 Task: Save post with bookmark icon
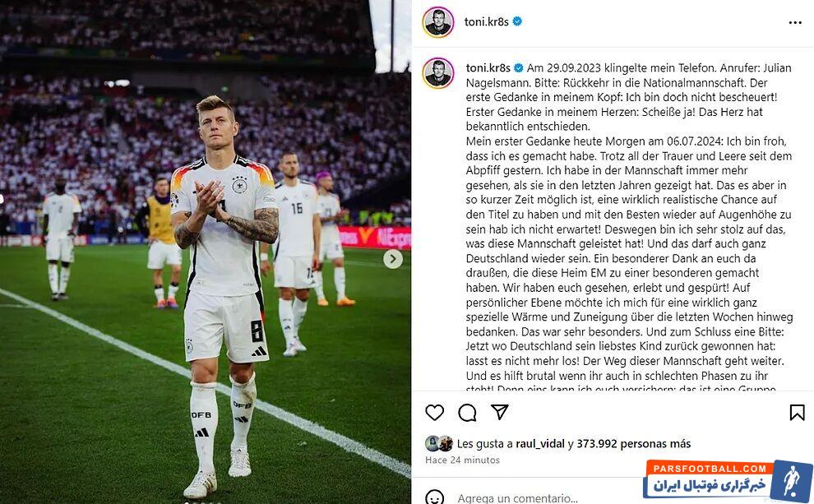pyautogui.click(x=797, y=413)
